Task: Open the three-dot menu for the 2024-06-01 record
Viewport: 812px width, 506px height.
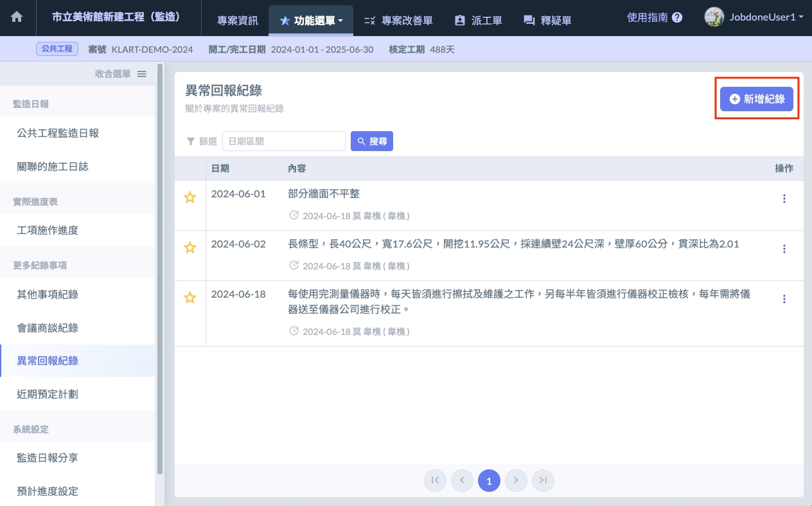Action: pos(784,199)
